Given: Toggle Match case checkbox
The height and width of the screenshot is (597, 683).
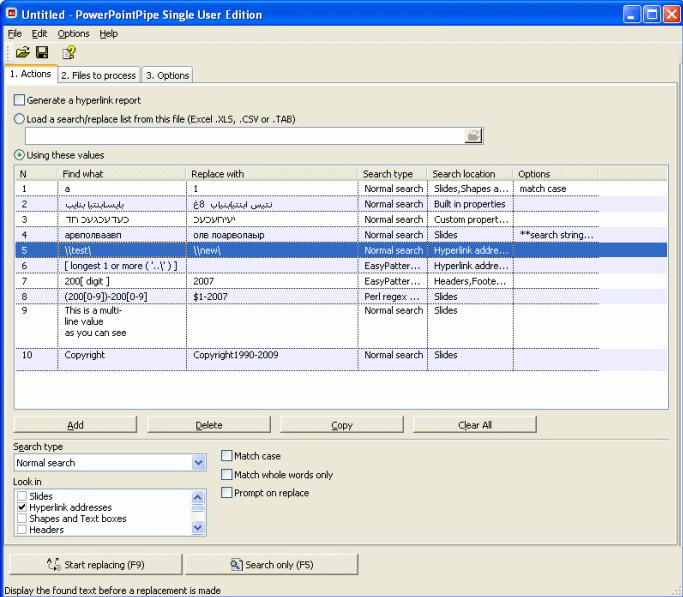Looking at the screenshot, I should click(227, 456).
